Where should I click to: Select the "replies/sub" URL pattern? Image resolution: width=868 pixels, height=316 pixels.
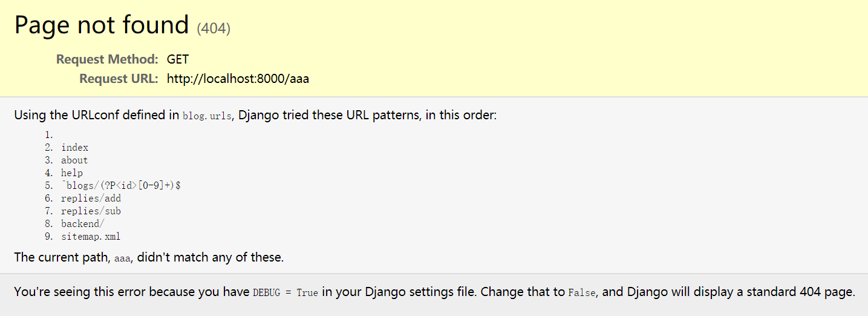[91, 211]
